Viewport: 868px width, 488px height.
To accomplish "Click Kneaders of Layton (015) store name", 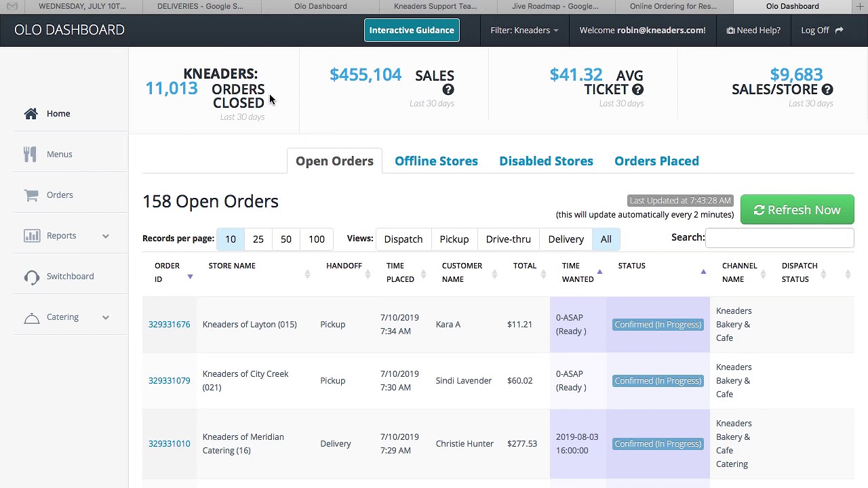I will (x=250, y=325).
